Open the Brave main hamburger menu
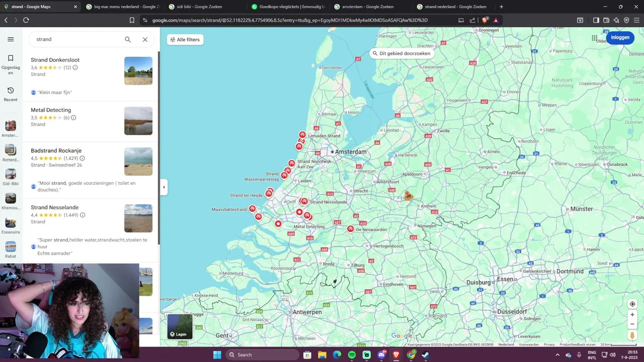 coord(637,20)
